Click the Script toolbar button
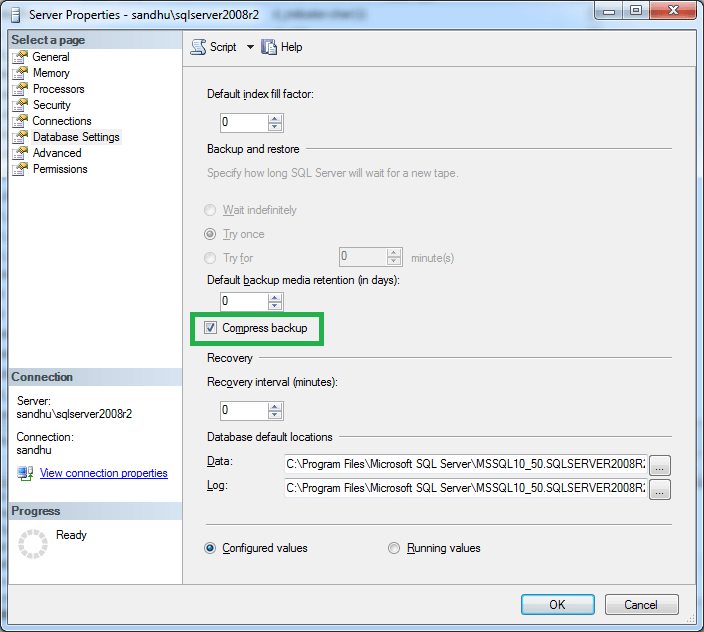This screenshot has height=632, width=704. tap(213, 47)
